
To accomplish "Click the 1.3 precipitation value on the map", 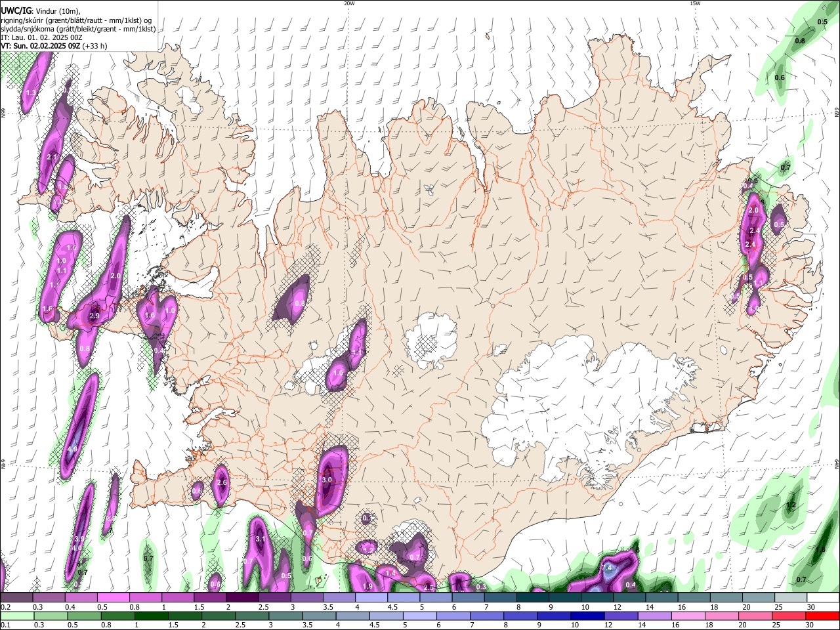I will click(x=30, y=93).
